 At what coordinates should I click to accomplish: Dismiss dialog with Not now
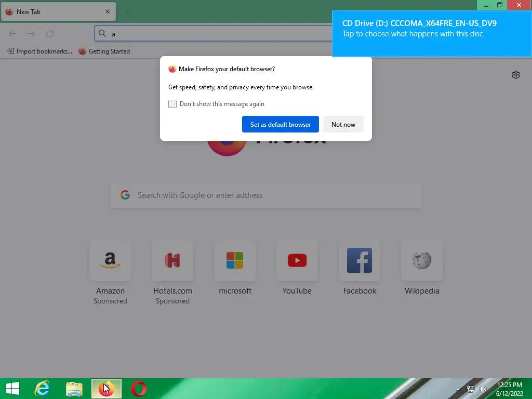[x=343, y=124]
